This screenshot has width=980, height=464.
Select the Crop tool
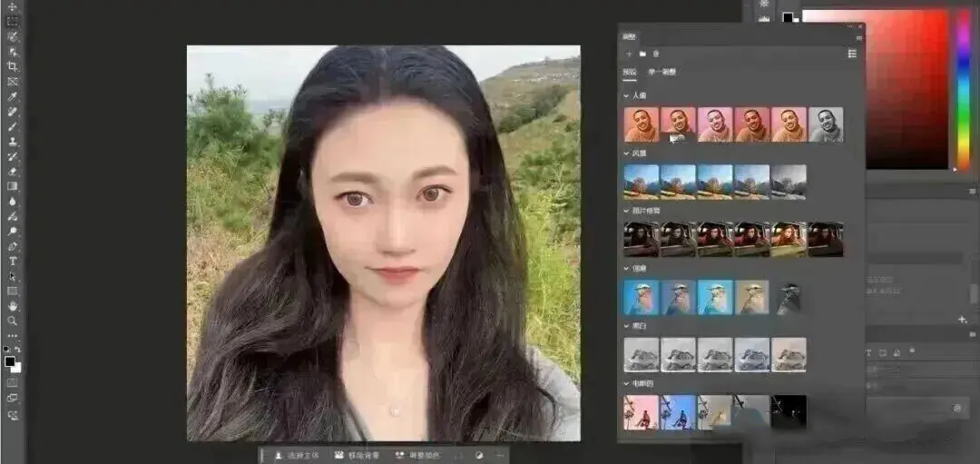click(x=13, y=66)
